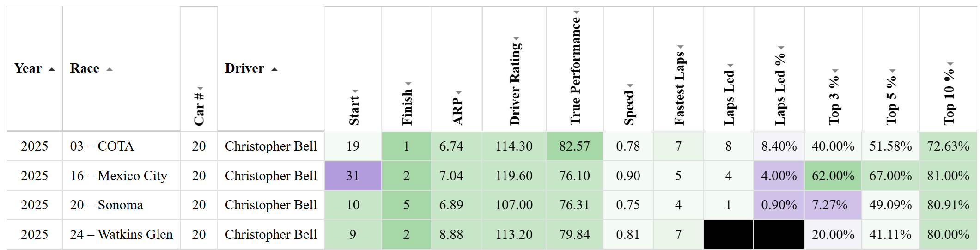Sort by ARP column header

(457, 110)
